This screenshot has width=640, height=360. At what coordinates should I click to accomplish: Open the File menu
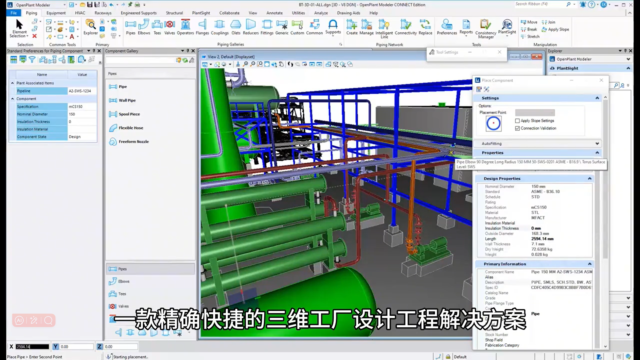click(13, 13)
